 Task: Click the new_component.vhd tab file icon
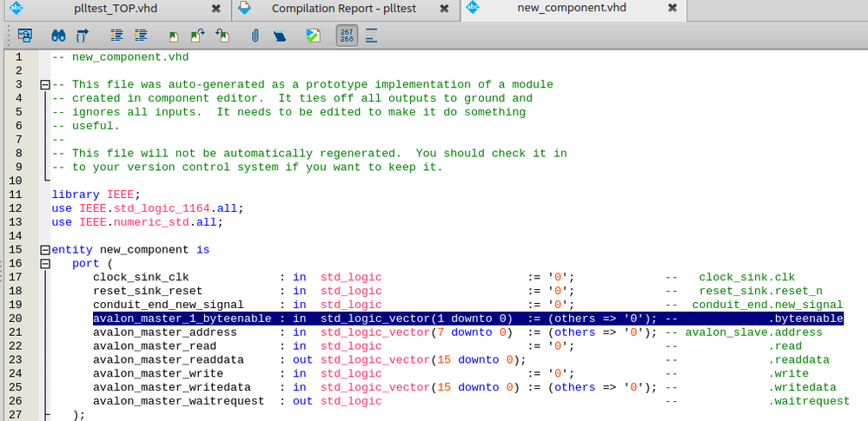click(x=473, y=7)
